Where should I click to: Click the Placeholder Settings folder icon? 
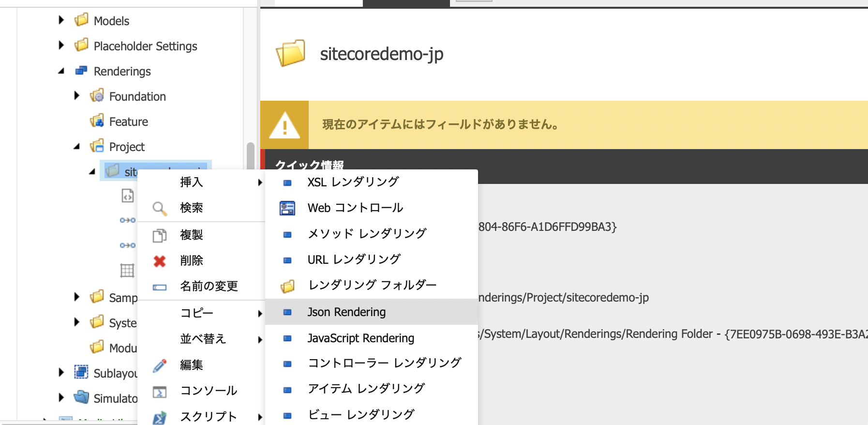tap(81, 46)
